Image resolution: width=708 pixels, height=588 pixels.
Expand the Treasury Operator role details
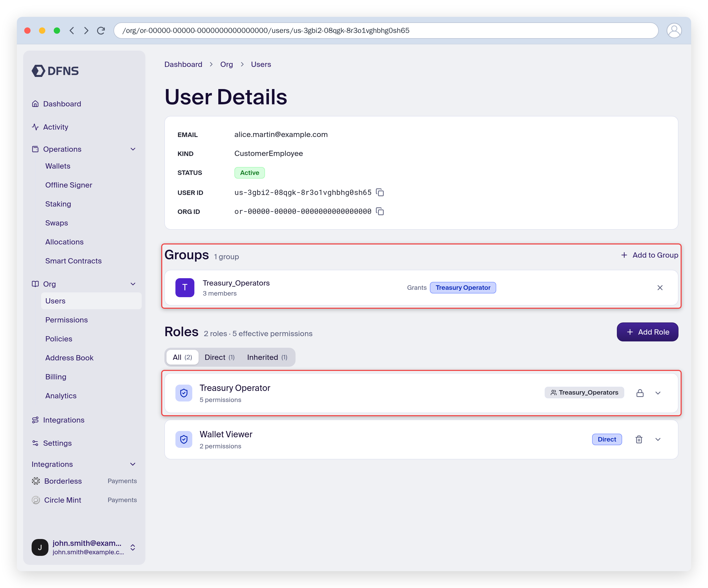(x=658, y=393)
